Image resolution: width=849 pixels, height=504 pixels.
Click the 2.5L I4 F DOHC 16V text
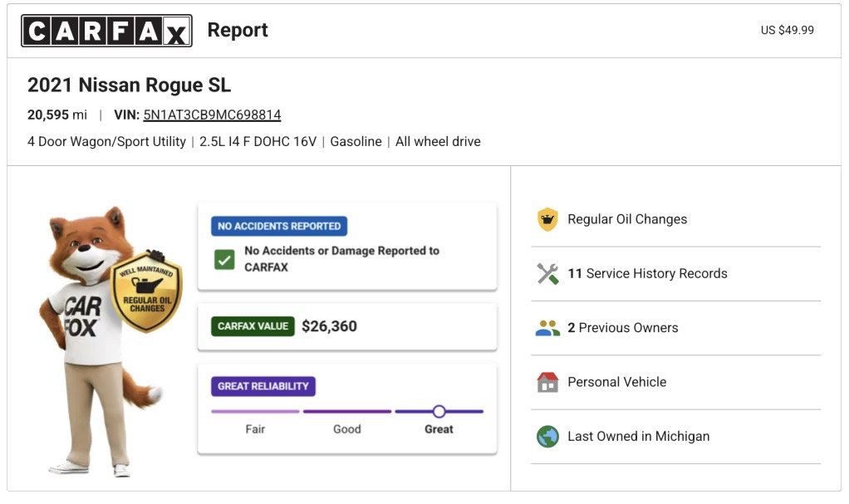click(x=258, y=142)
